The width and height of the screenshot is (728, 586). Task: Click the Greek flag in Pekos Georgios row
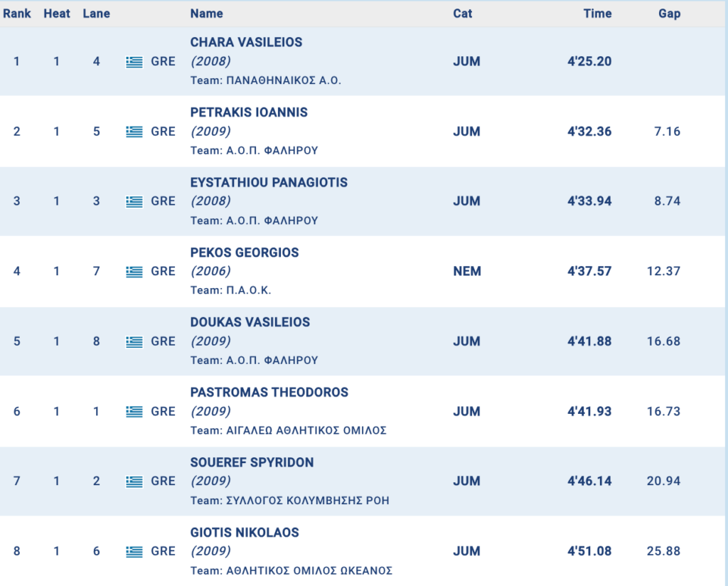134,271
